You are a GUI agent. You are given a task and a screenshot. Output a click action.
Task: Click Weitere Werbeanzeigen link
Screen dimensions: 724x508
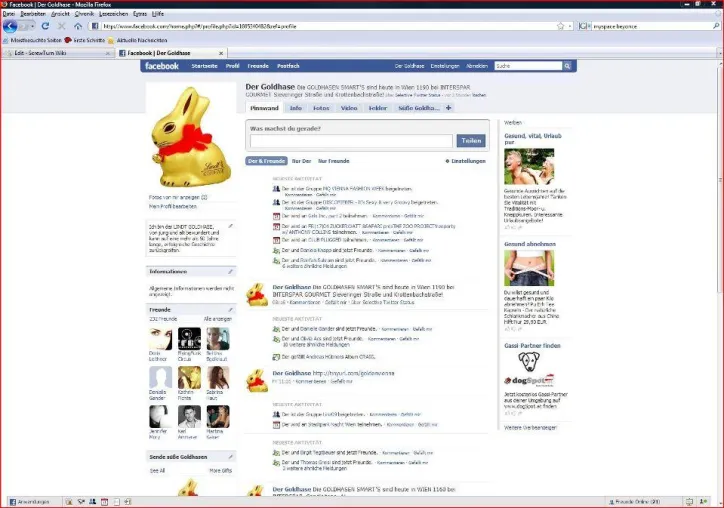[530, 428]
